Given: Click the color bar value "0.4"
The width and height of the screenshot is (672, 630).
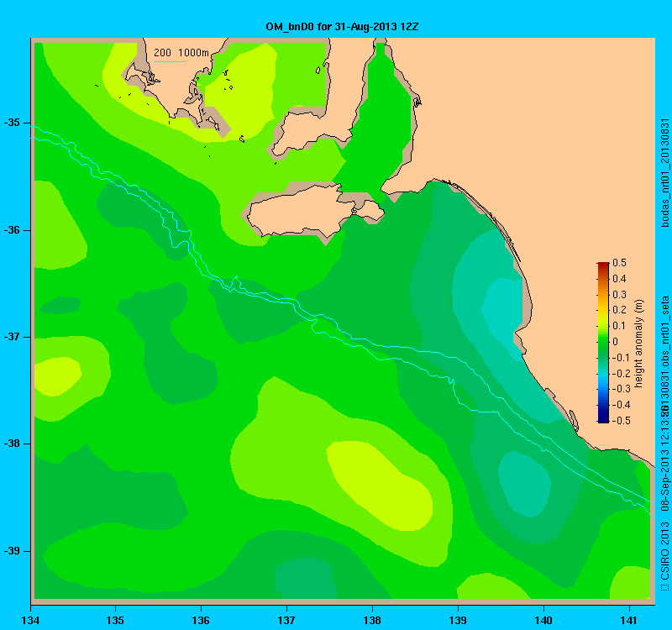Looking at the screenshot, I should tap(619, 279).
